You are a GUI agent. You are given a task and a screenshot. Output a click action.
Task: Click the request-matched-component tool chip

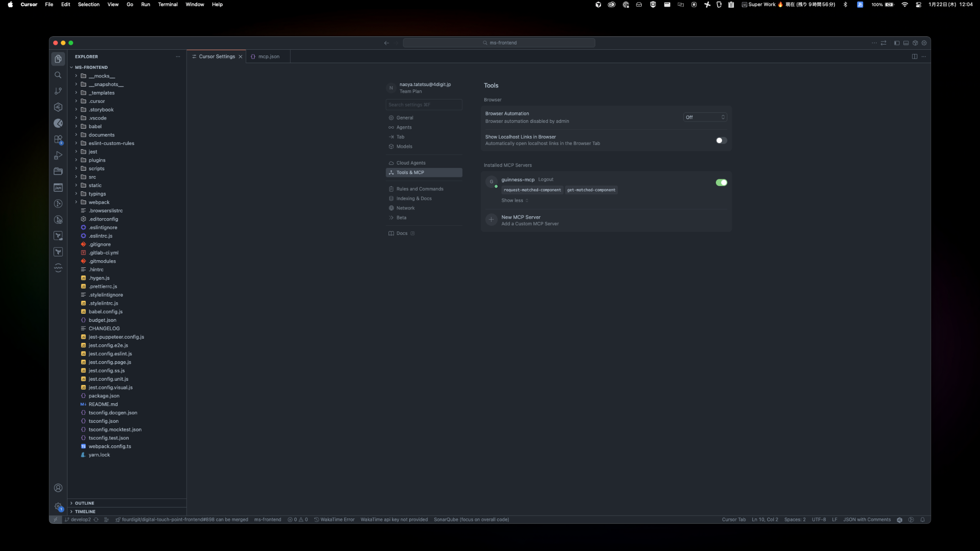(x=532, y=190)
